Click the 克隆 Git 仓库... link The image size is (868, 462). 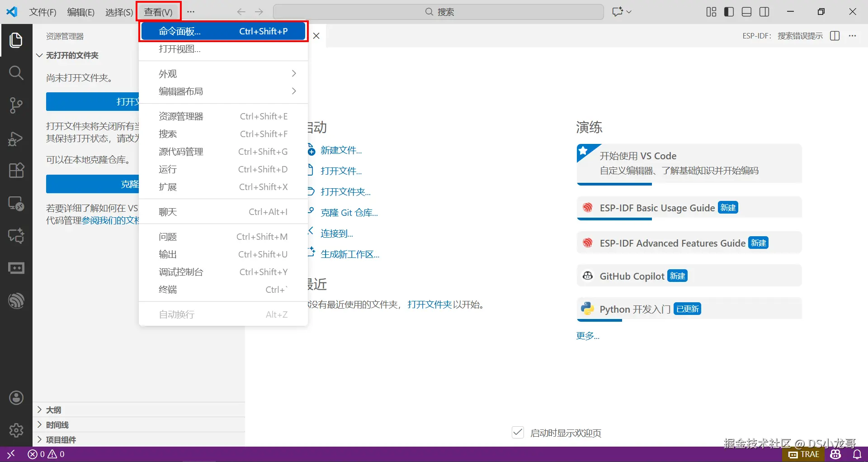pyautogui.click(x=349, y=213)
